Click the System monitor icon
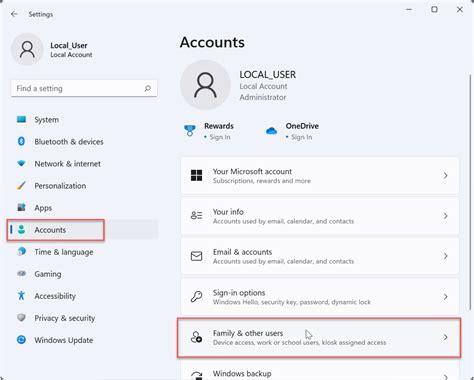 (x=21, y=119)
